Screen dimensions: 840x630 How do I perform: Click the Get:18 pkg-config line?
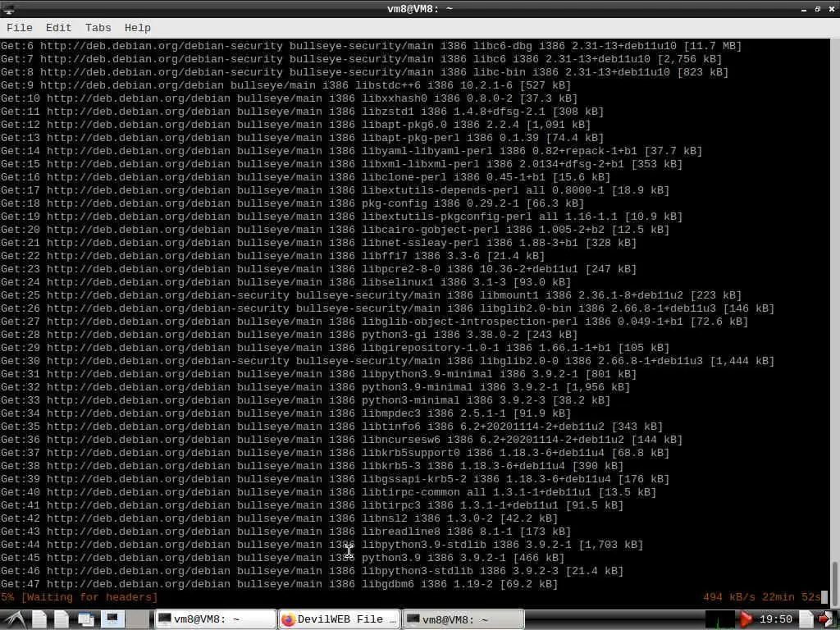coord(292,203)
